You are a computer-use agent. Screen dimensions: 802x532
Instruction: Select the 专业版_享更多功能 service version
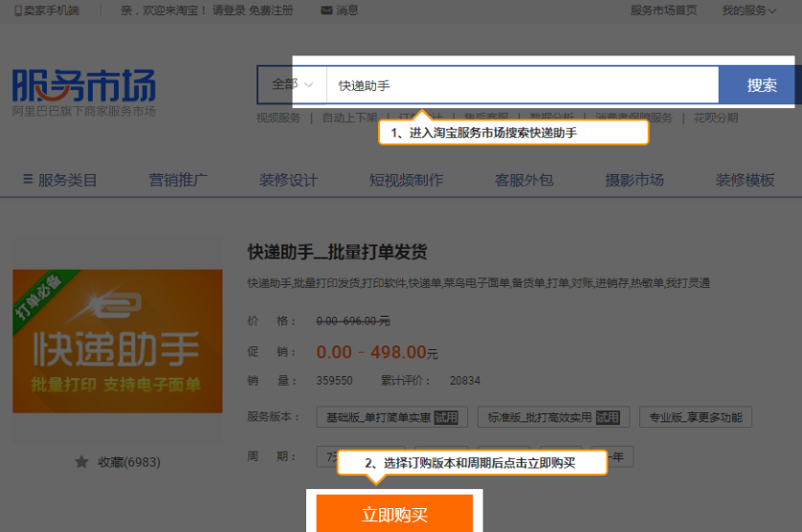pyautogui.click(x=696, y=417)
